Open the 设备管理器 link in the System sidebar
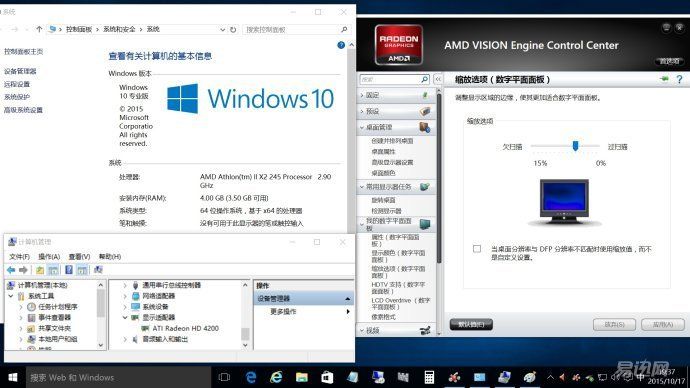Image resolution: width=690 pixels, height=388 pixels. 20,71
